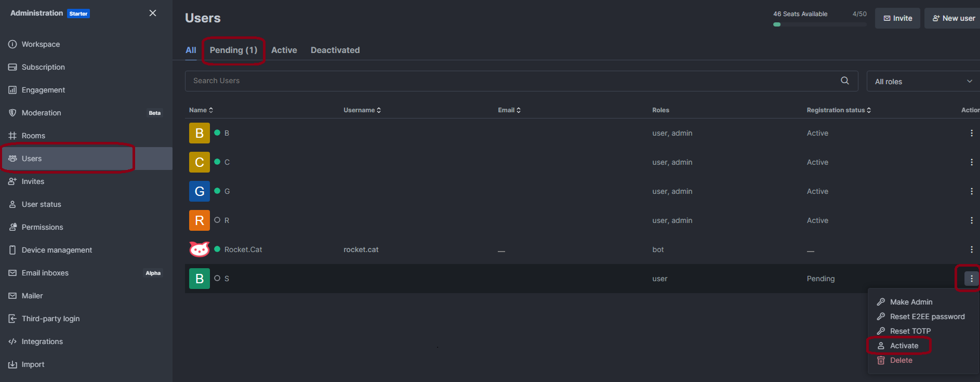Sort by Registration status column
Screen dimensions: 980x382
(838, 110)
